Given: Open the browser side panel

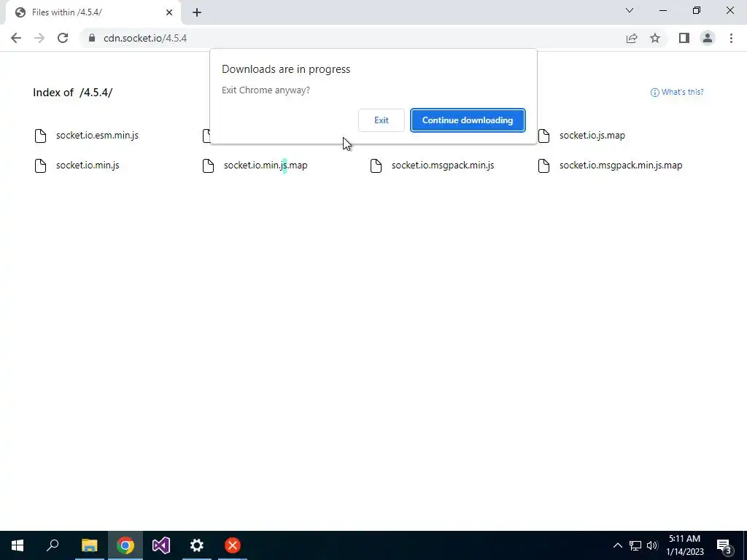Looking at the screenshot, I should pyautogui.click(x=684, y=38).
